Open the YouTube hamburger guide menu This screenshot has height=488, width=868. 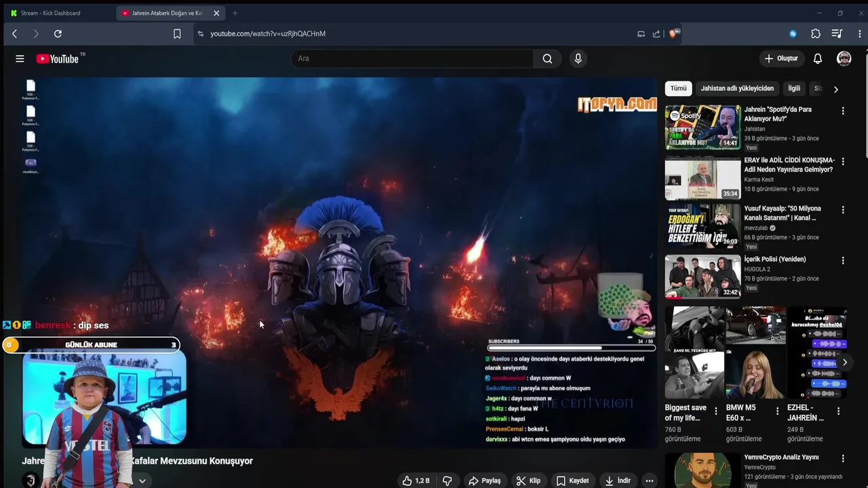click(20, 59)
